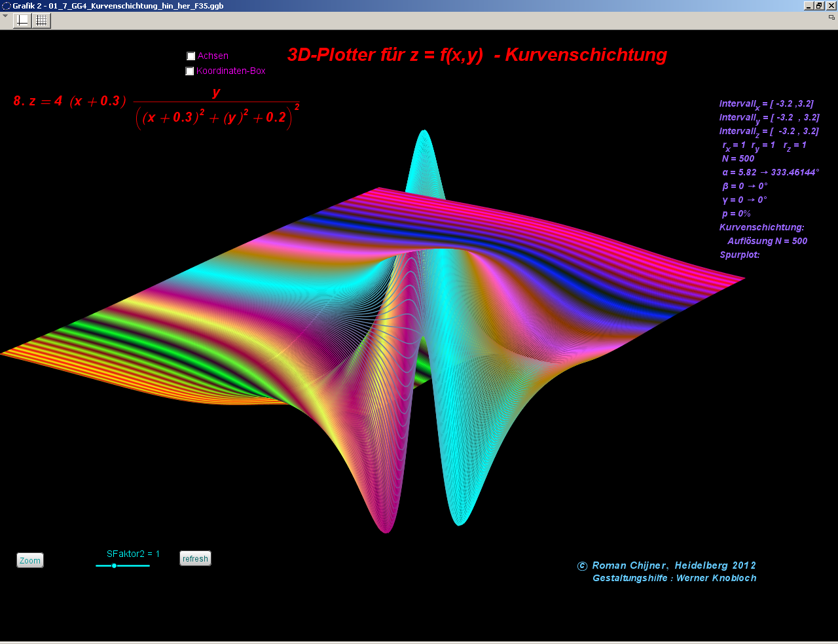Image resolution: width=838 pixels, height=644 pixels.
Task: Enable the Koordinaten-Box checkbox
Action: [190, 71]
